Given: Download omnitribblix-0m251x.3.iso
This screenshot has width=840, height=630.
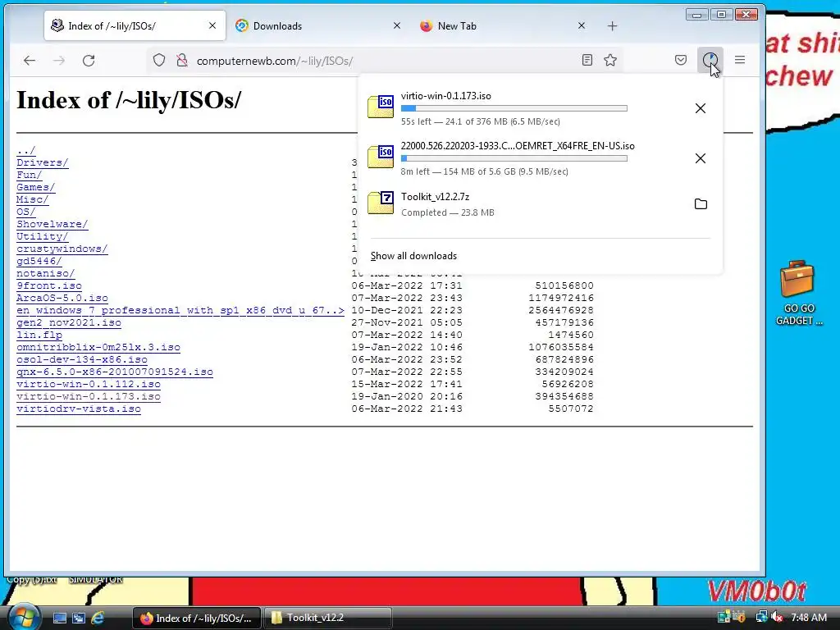Looking at the screenshot, I should 98,348.
